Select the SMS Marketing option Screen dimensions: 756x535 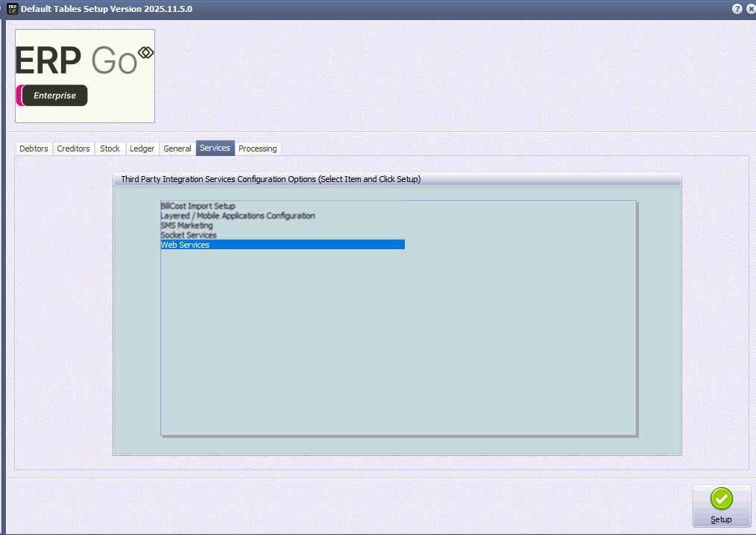click(186, 225)
